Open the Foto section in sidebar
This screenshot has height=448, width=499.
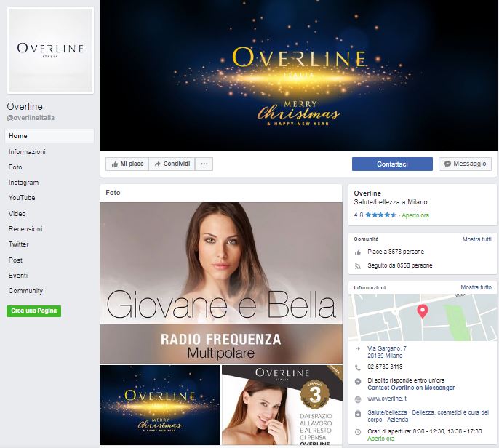pyautogui.click(x=15, y=167)
